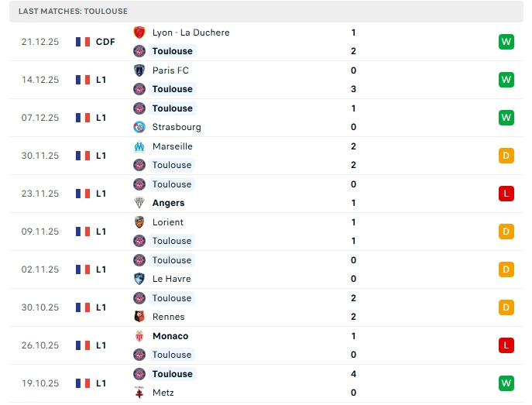Click Toulouse's score of 4 against Metz
Screen dimensions: 532x405
pyautogui.click(x=353, y=374)
